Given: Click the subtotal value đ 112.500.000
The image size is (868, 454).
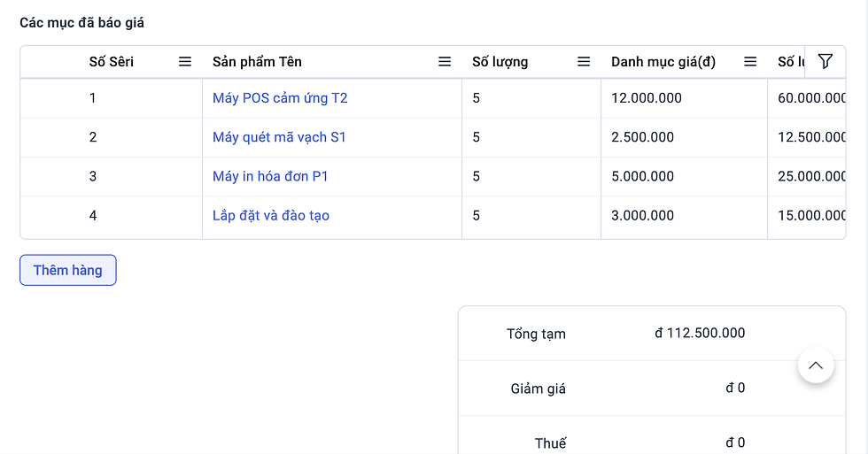Looking at the screenshot, I should coord(700,333).
